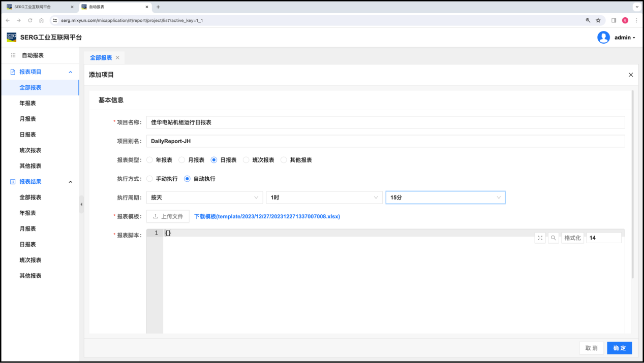The image size is (644, 363).
Task: Open 年报表 under 报表项目 in sidebar
Action: click(x=27, y=103)
